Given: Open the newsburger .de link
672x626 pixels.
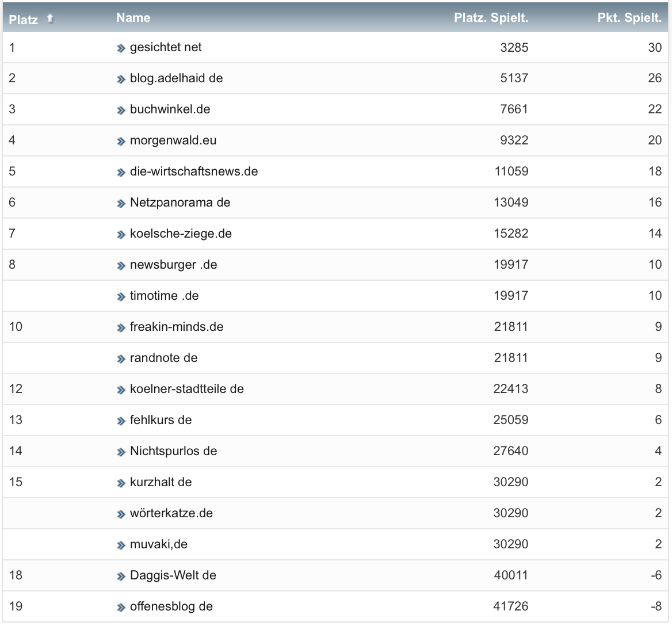Looking at the screenshot, I should 174,264.
